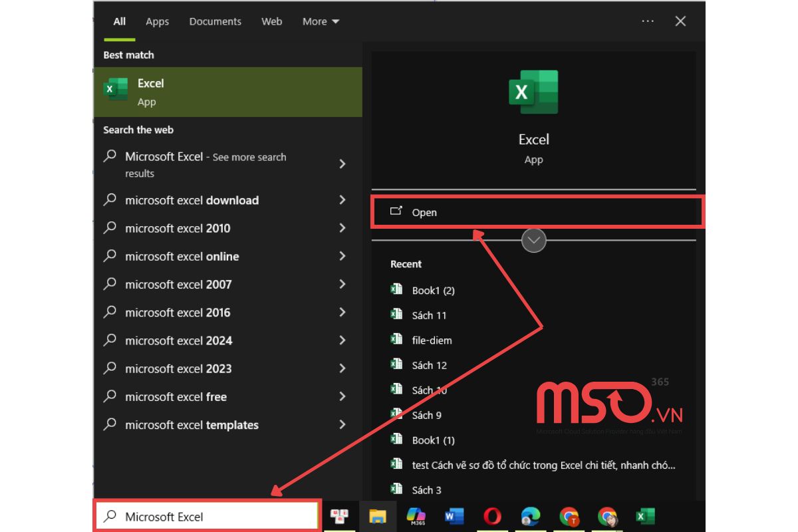Launch Microsoft 365 Copilot taskbar icon

coord(416,516)
